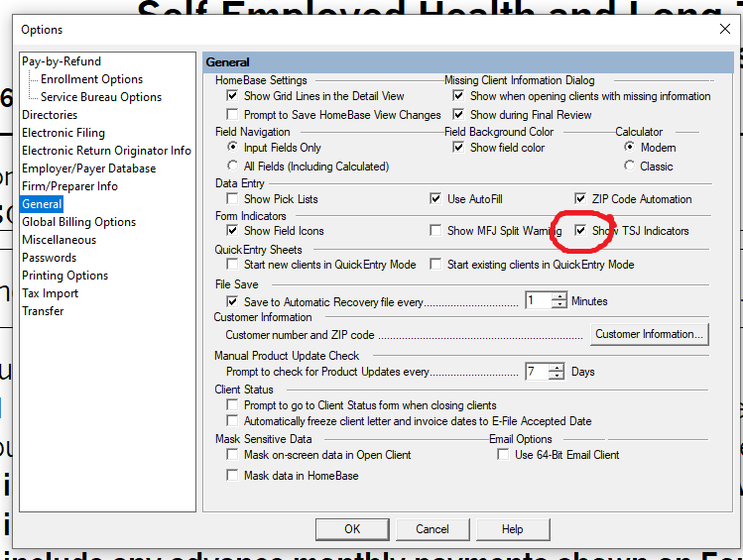Open the Customer Information dialog
Viewport: 743px width, 560px height.
[650, 335]
